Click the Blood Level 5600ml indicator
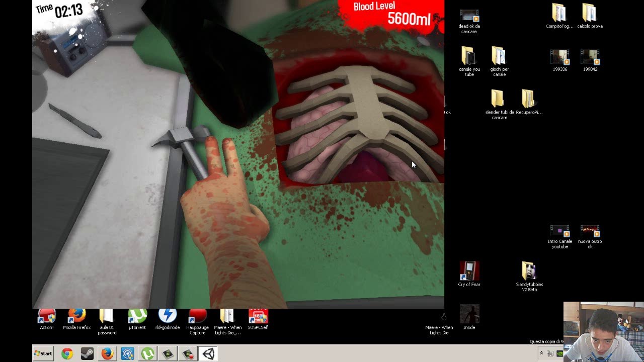This screenshot has width=644, height=362. coord(392,14)
